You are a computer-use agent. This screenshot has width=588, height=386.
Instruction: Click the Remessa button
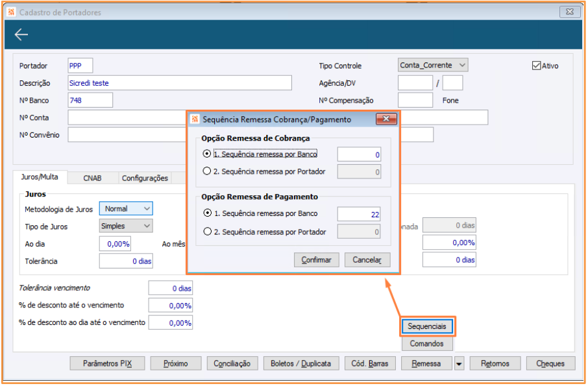pos(427,363)
